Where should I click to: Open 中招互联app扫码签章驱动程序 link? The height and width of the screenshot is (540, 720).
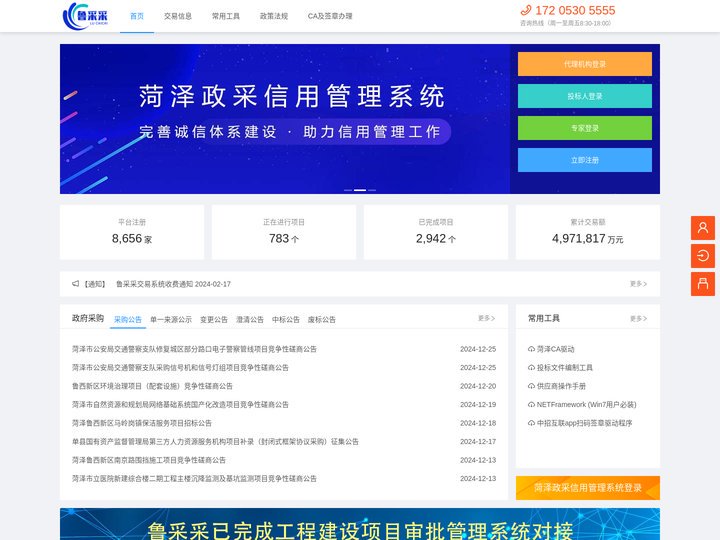585,423
